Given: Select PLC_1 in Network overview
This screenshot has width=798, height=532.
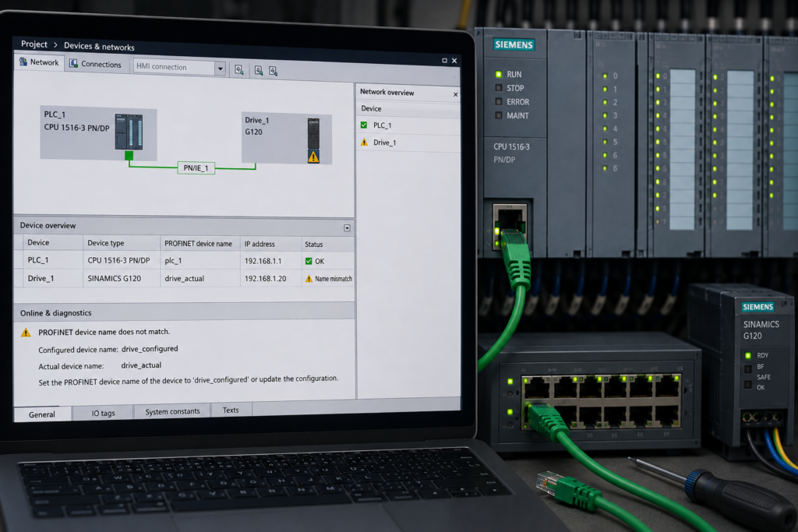Looking at the screenshot, I should click(408, 125).
